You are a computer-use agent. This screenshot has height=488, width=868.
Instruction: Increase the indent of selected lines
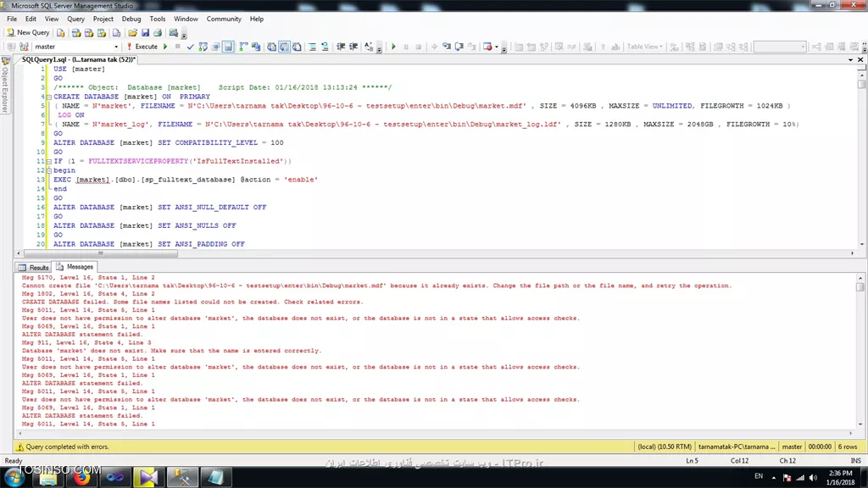(x=353, y=47)
